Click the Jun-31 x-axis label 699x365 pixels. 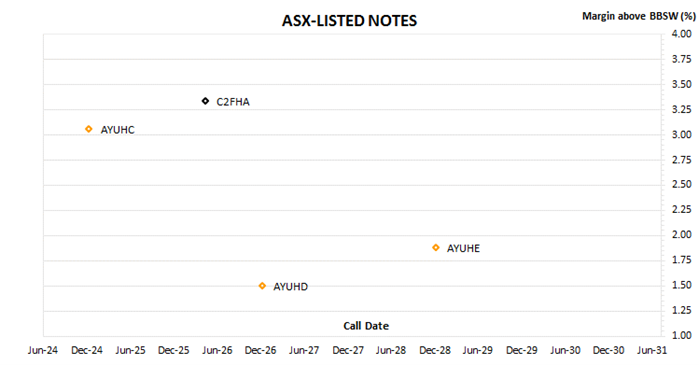click(652, 351)
